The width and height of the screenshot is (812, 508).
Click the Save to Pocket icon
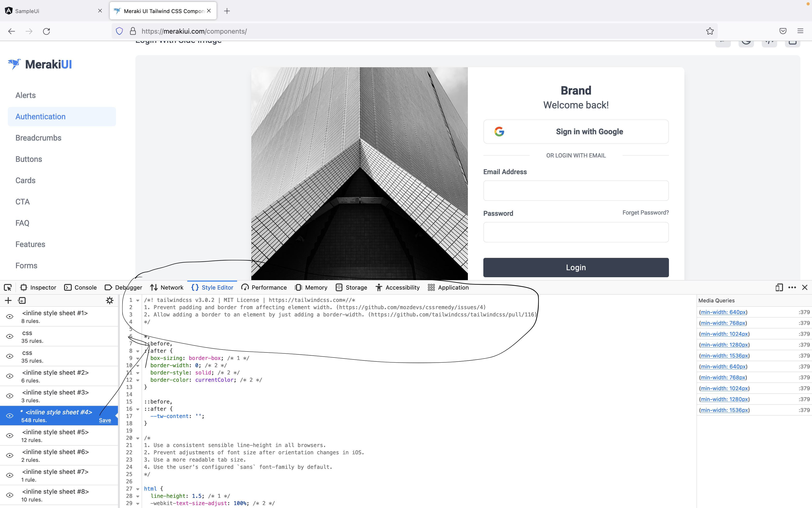(x=783, y=31)
